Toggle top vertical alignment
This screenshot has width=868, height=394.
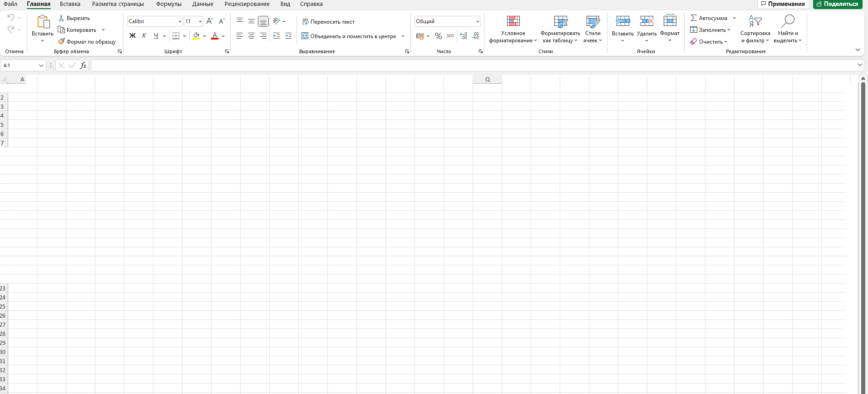[x=240, y=21]
